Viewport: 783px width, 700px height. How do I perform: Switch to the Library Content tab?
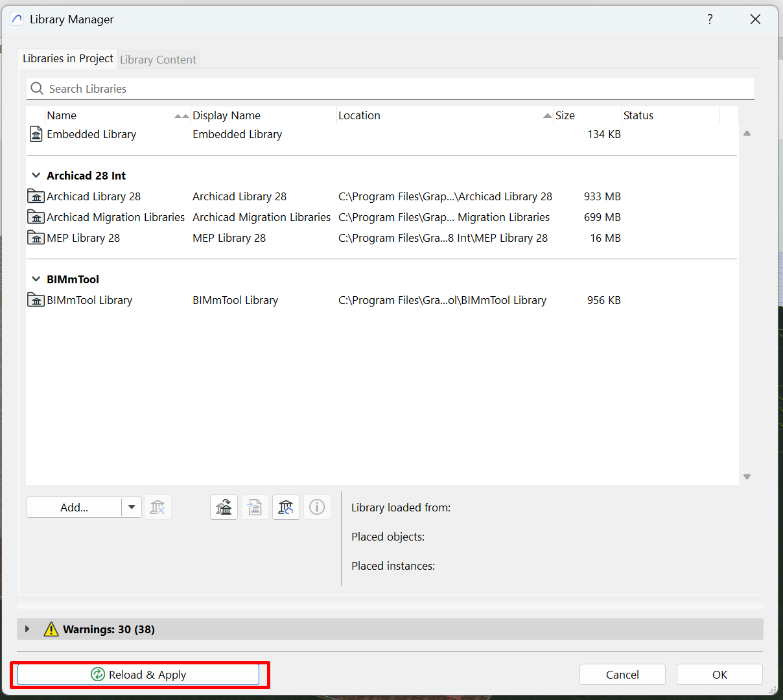(158, 60)
